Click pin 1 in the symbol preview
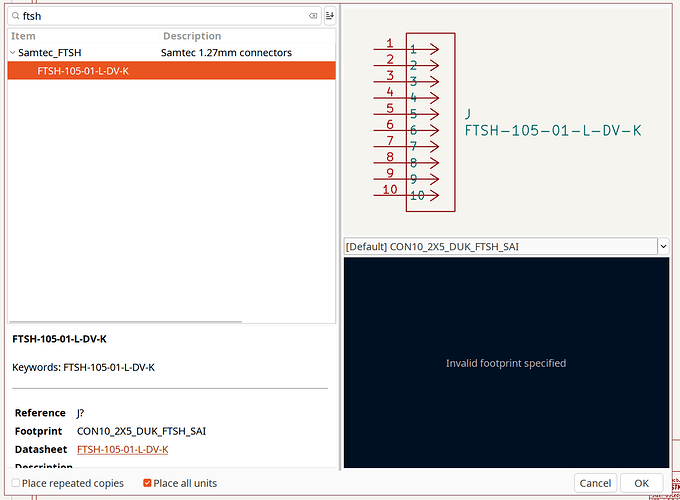680x500 pixels. 406,49
